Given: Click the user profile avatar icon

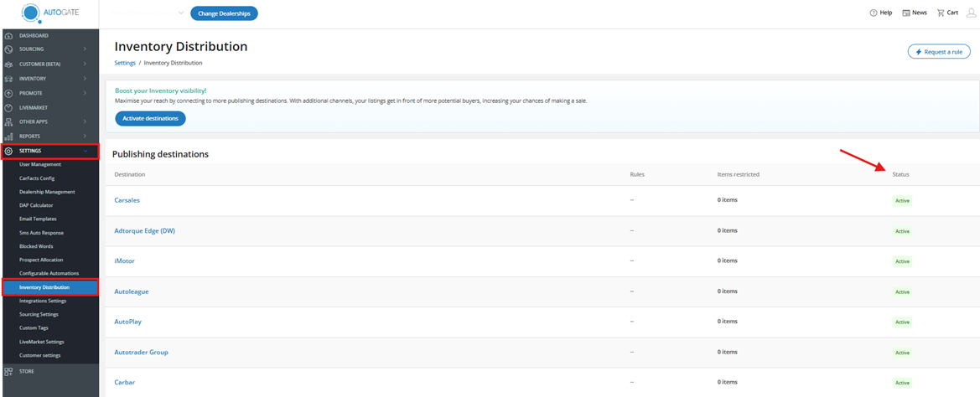Looking at the screenshot, I should pyautogui.click(x=971, y=13).
